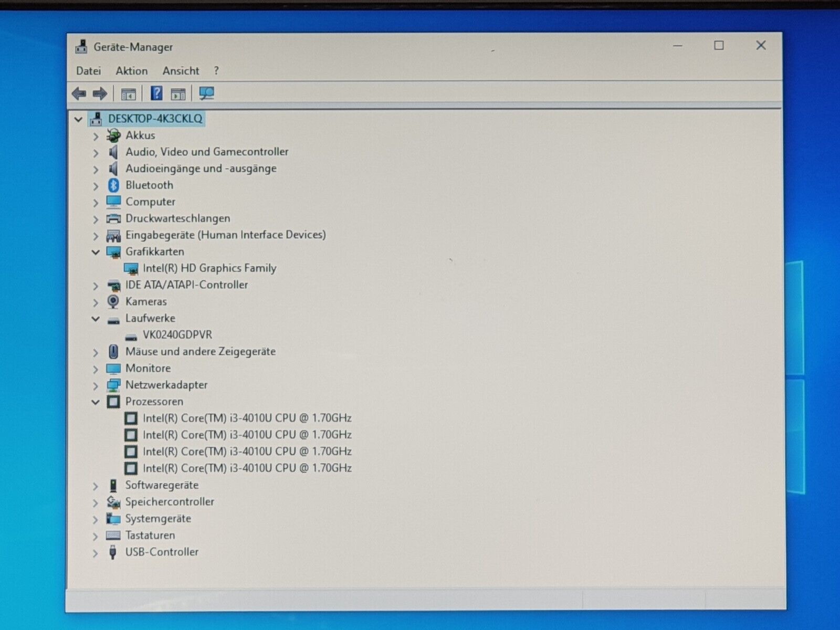Click the Prozessoren chip icon
This screenshot has height=630, width=840.
pyautogui.click(x=113, y=402)
